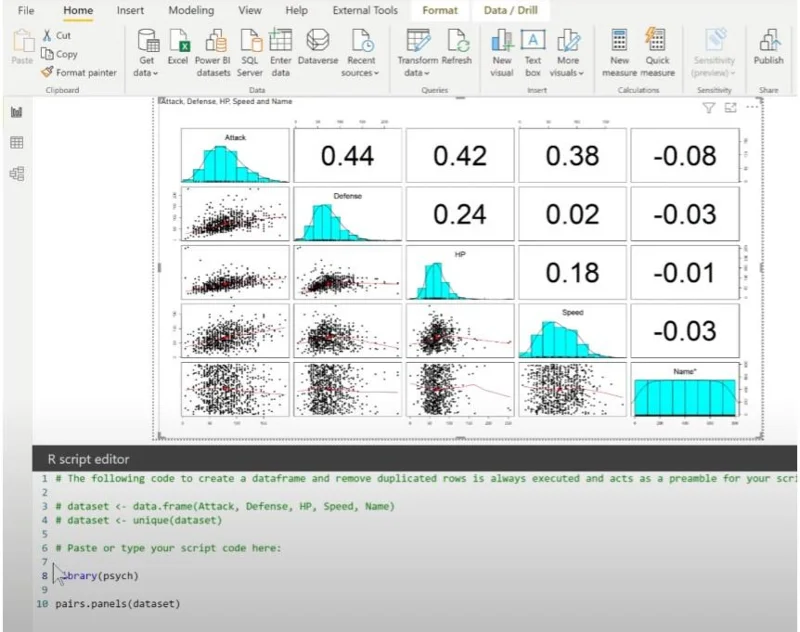The image size is (800, 632).
Task: Click the HP histogram panel
Action: point(460,272)
